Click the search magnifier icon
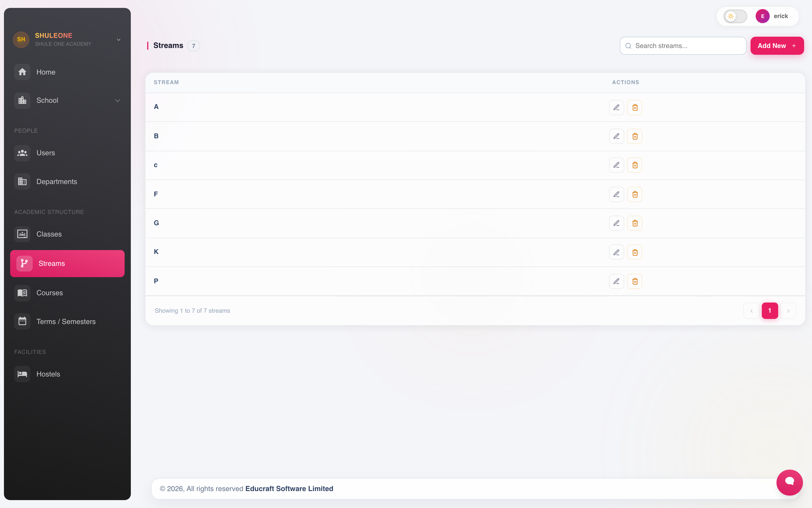The width and height of the screenshot is (812, 508). [x=628, y=46]
